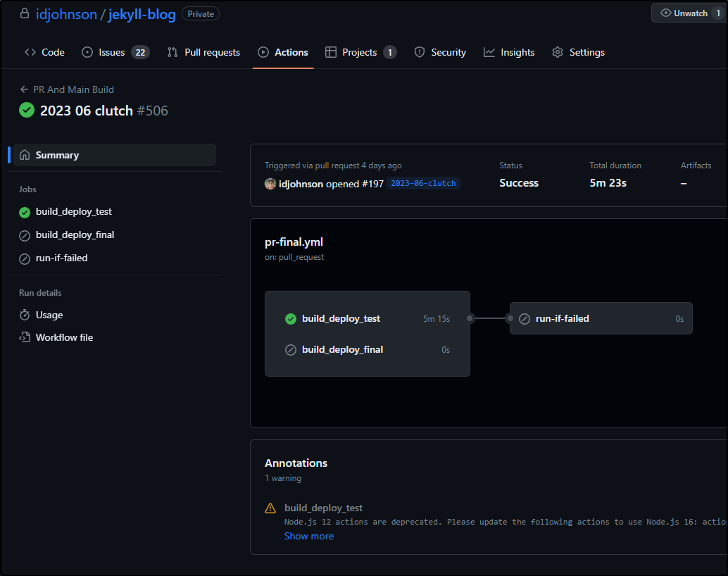Click the private repository lock icon

[25, 13]
